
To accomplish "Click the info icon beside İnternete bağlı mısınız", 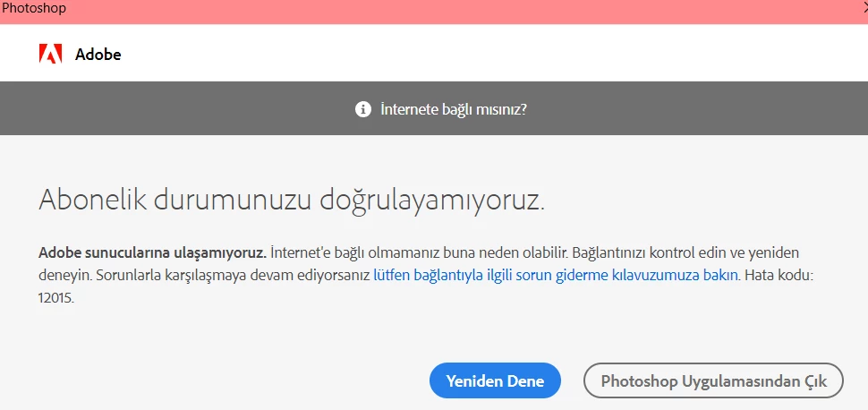I will (362, 109).
